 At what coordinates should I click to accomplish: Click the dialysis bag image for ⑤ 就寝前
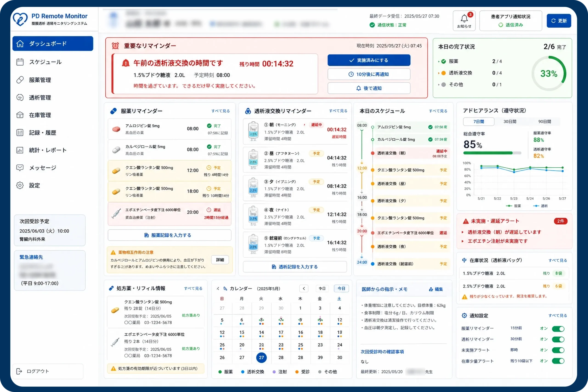pos(253,244)
